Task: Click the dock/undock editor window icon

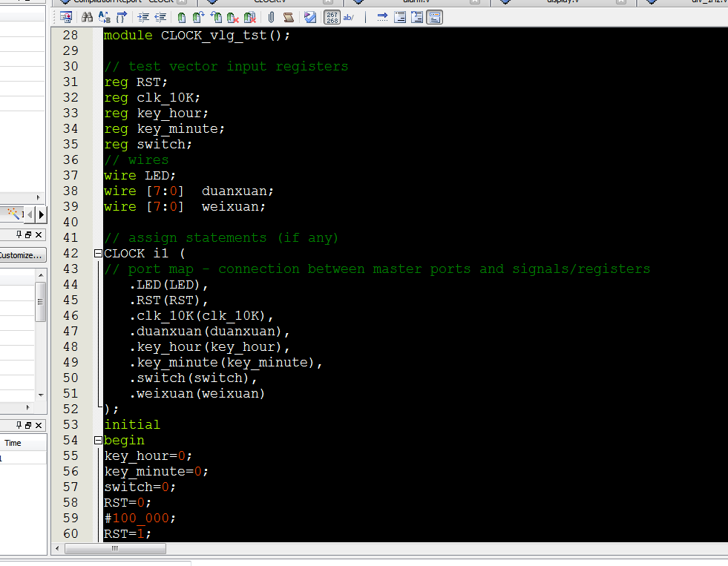Action: 66,18
